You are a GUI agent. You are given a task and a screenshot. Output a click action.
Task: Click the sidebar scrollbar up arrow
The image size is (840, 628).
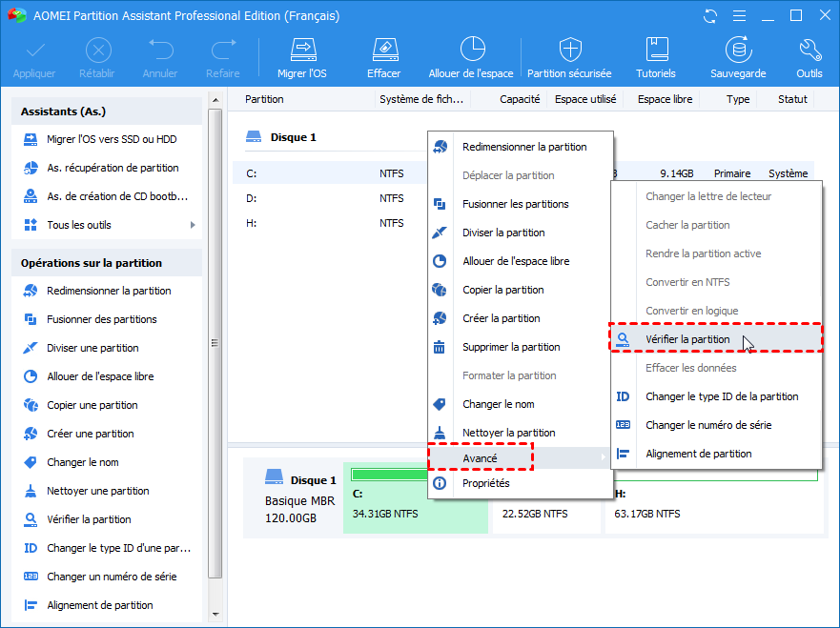coord(215,100)
